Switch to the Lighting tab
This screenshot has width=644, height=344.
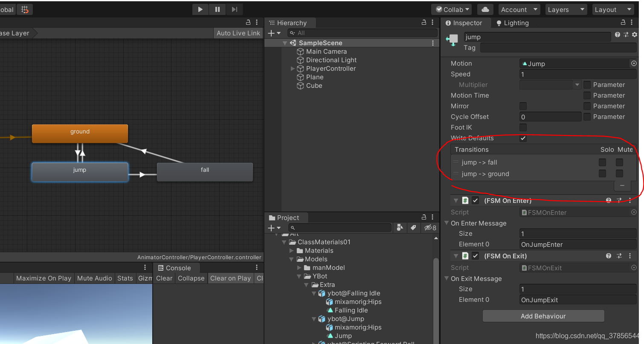[512, 23]
